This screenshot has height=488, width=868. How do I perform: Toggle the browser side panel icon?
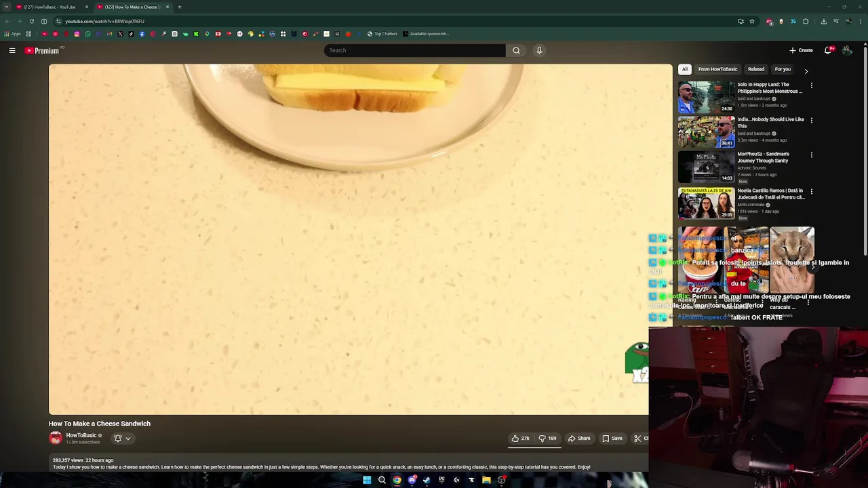(44, 21)
